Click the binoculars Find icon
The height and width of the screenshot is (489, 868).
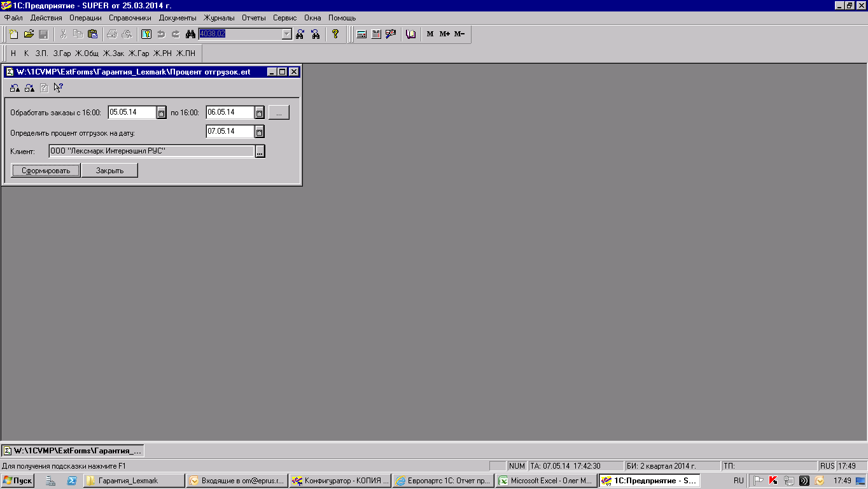point(190,34)
